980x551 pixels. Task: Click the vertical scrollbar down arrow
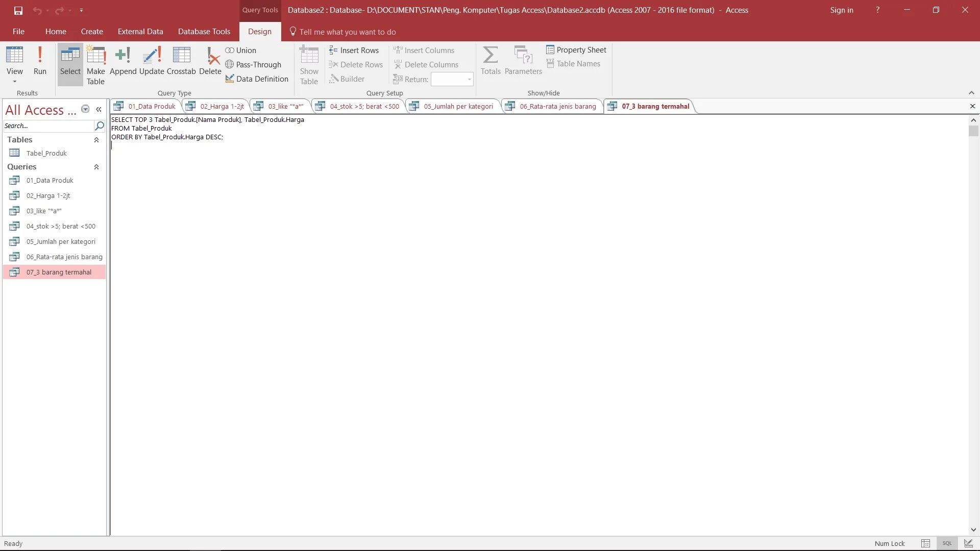973,530
